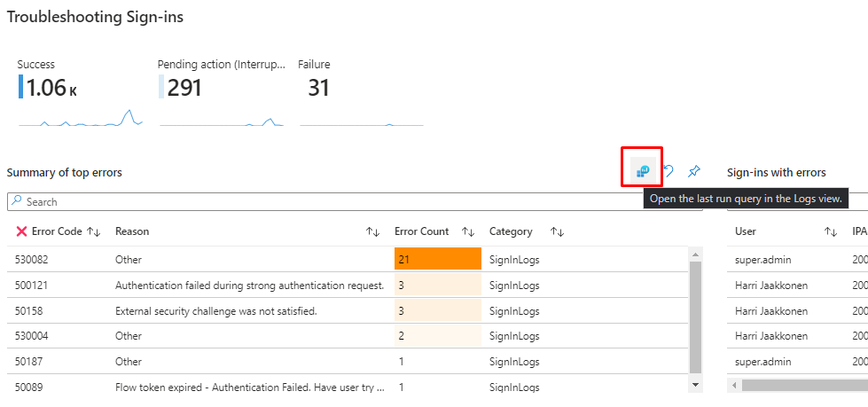Select the Pending action 291 tile
This screenshot has width=868, height=407.
(x=221, y=93)
